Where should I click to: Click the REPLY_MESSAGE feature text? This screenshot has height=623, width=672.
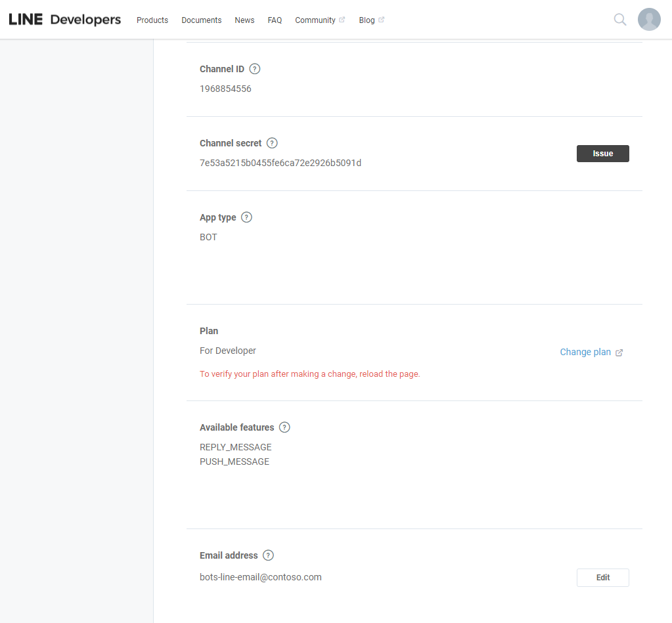tap(236, 447)
